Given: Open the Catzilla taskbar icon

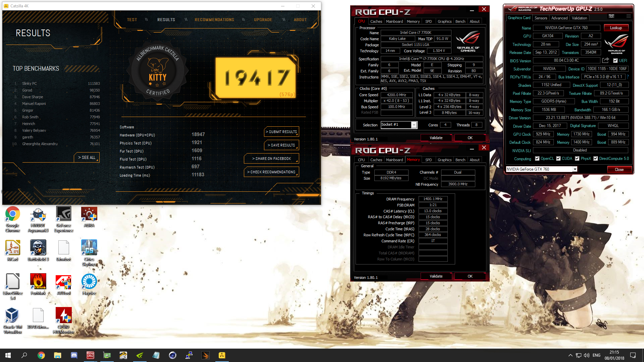Looking at the screenshot, I should tap(222, 355).
